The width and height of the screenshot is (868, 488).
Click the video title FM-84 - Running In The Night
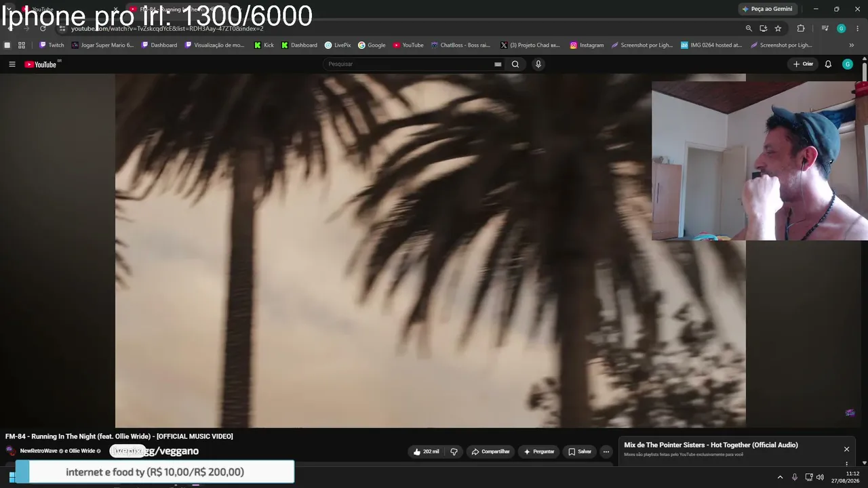pos(119,436)
